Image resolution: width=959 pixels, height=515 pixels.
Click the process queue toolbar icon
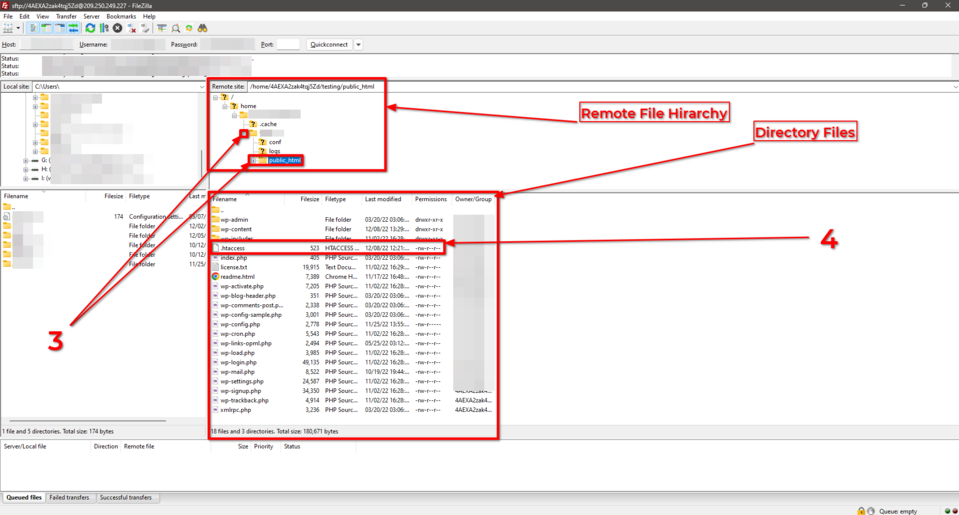point(104,28)
